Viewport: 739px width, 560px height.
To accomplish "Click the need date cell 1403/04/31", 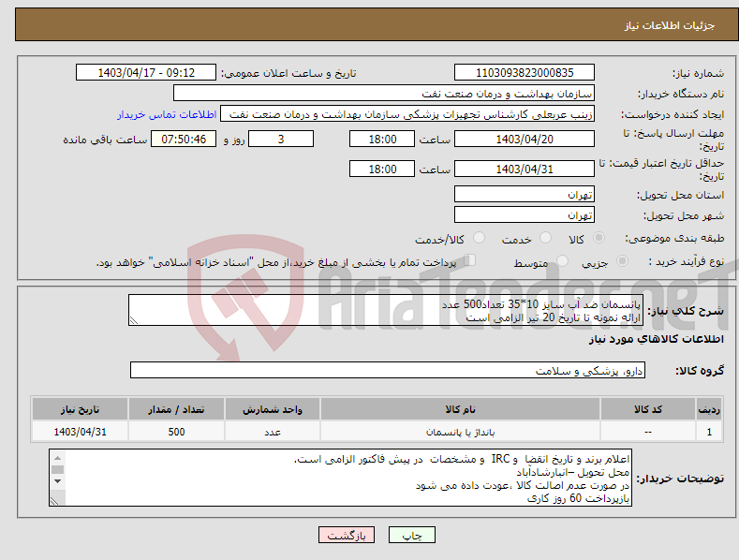I will pos(81,432).
